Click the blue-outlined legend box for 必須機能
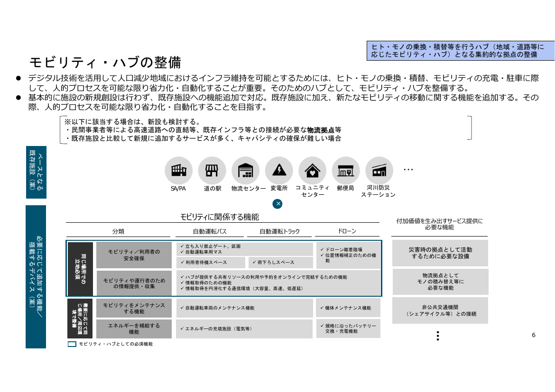 72,344
